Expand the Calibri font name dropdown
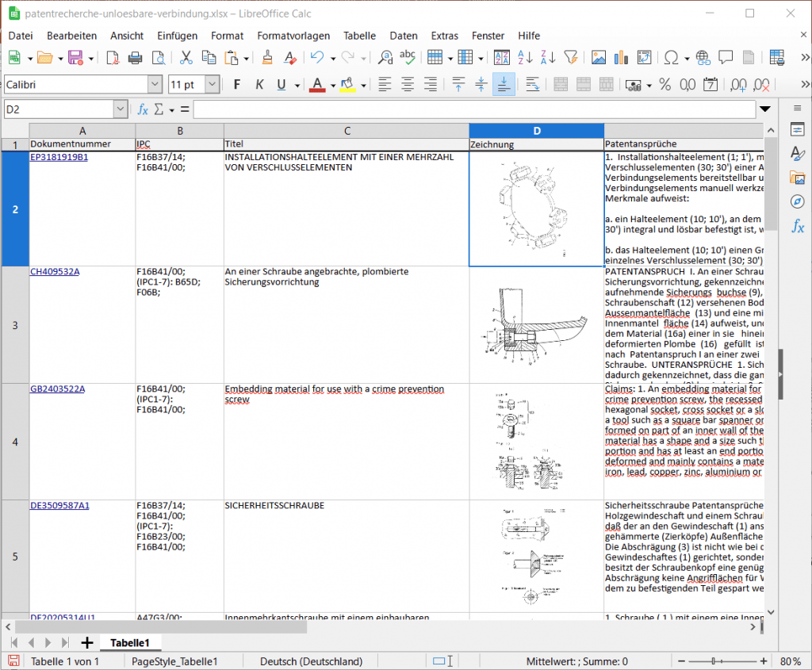This screenshot has width=812, height=670. [x=155, y=85]
